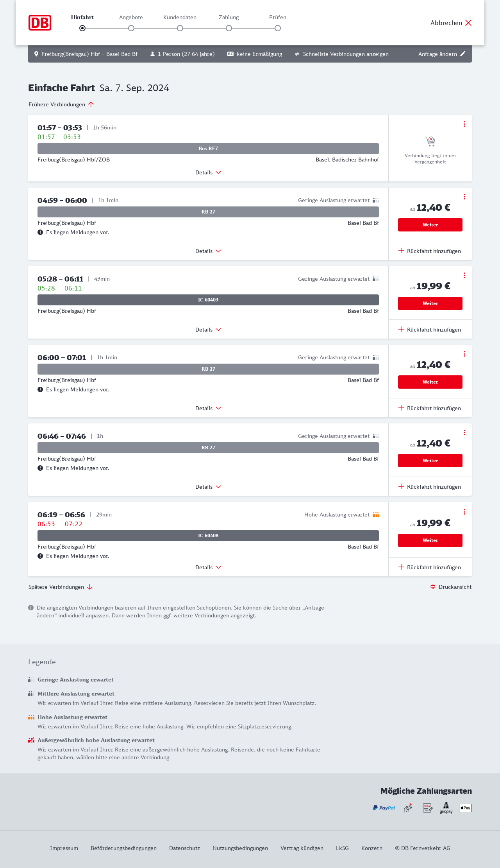The image size is (500, 868).
Task: Click the Kundendaten step label
Action: point(180,17)
